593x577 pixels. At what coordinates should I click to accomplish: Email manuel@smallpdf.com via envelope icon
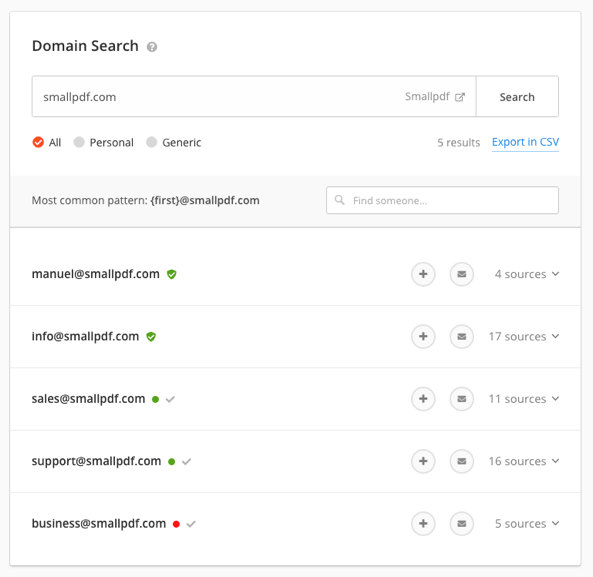[462, 274]
